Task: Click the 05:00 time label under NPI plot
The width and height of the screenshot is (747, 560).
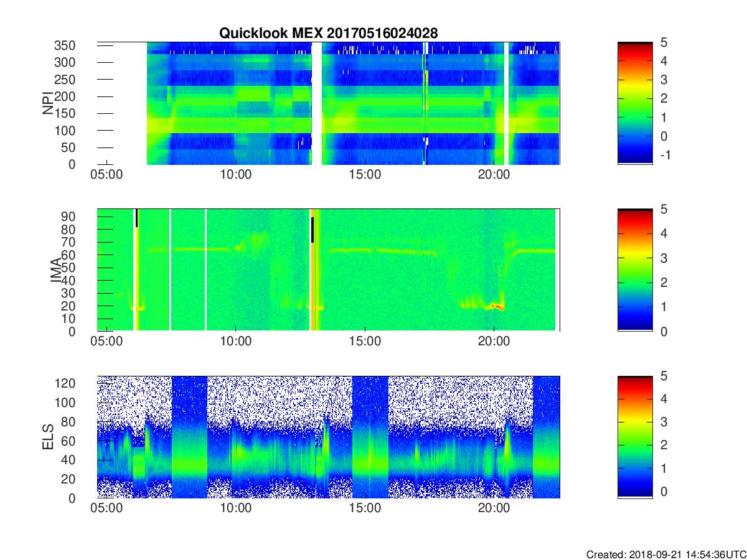Action: click(107, 175)
